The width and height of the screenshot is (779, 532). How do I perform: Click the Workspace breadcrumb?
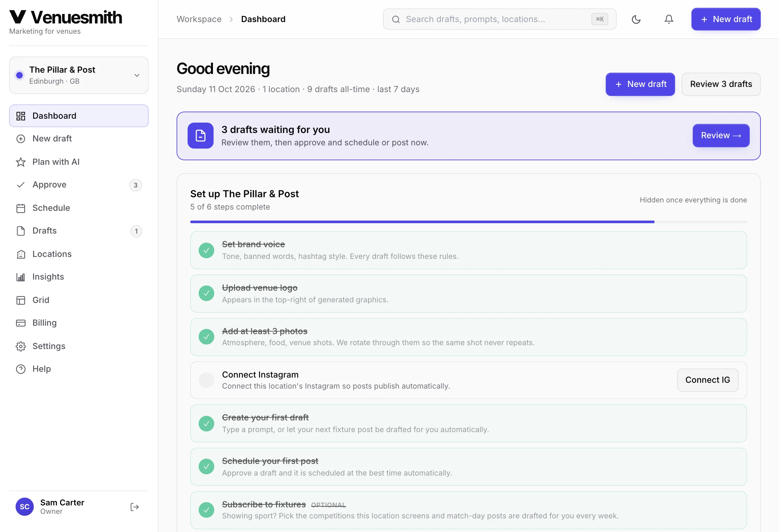click(x=199, y=19)
